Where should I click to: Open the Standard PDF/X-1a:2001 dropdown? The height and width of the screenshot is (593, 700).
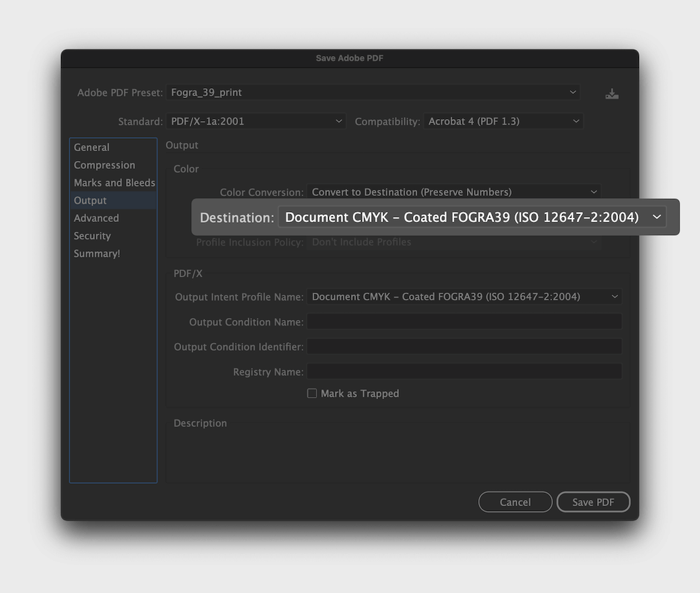pos(255,121)
